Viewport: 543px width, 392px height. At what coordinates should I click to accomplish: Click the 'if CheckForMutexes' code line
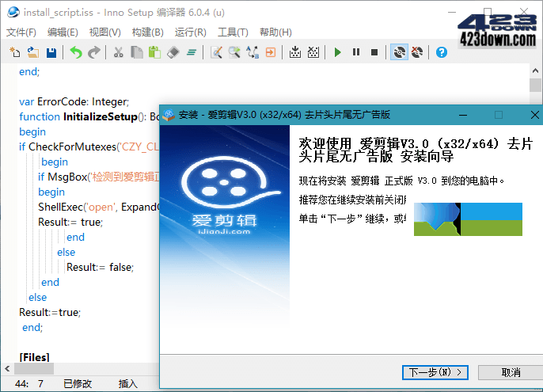pyautogui.click(x=89, y=147)
